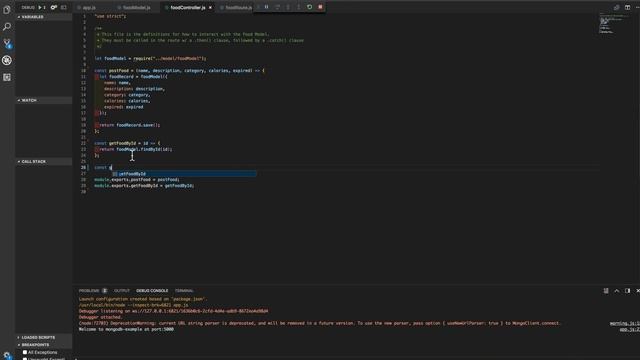Click the "use strict" line
Screen dimensions: 640x360
(x=110, y=16)
